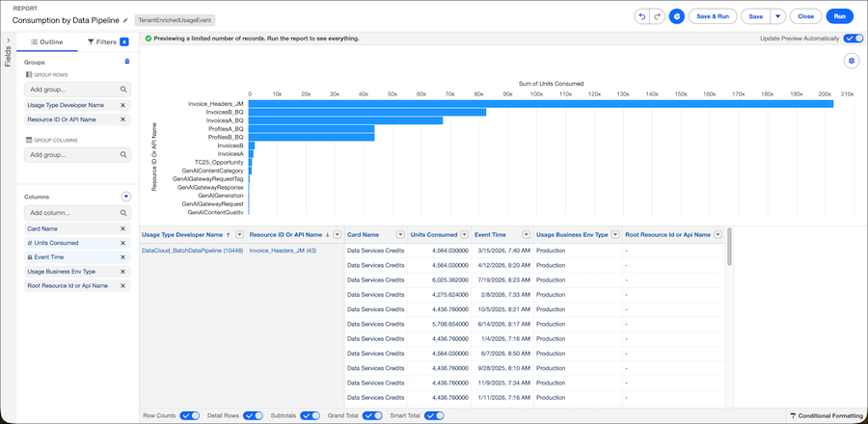This screenshot has height=424, width=868.
Task: Open Usage Business Env Type column menu
Action: coord(615,235)
